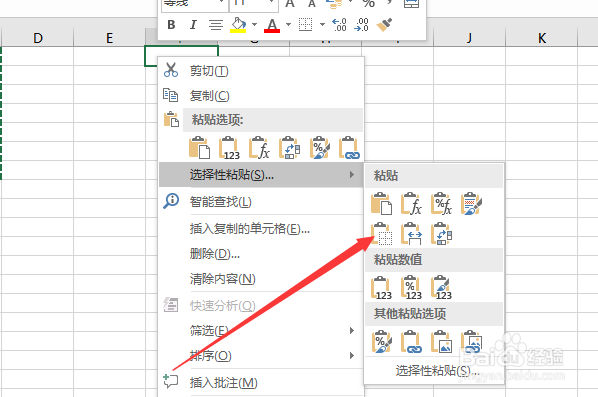Click the transpose icon in the submenu
The width and height of the screenshot is (598, 397).
(442, 233)
